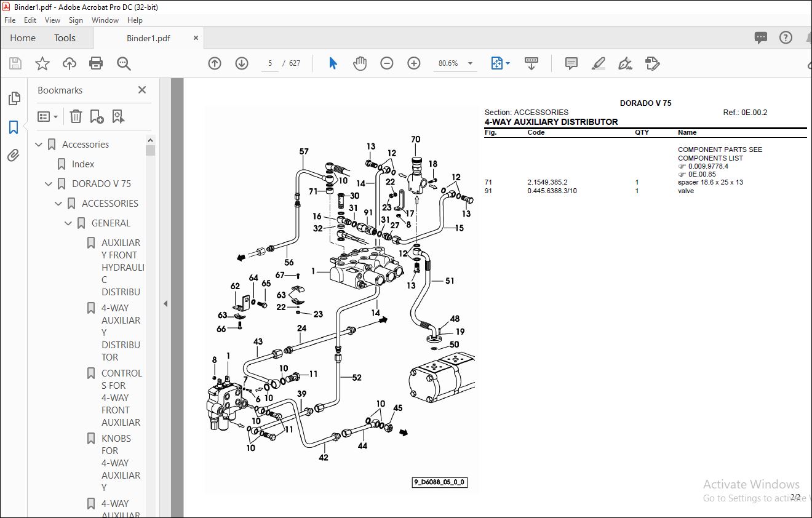This screenshot has width=812, height=518.
Task: Click the 'spacer 18.6 x 25 x 13' text
Action: pos(710,183)
